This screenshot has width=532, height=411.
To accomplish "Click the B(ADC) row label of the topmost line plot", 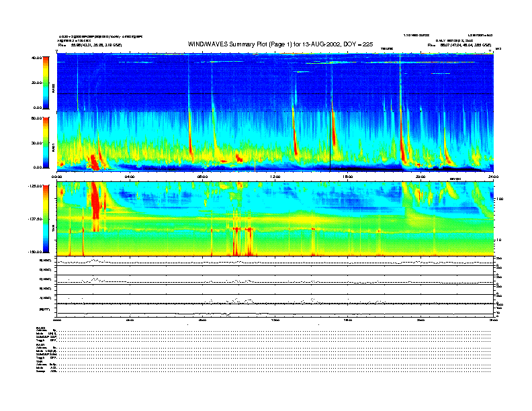I will (x=46, y=261).
